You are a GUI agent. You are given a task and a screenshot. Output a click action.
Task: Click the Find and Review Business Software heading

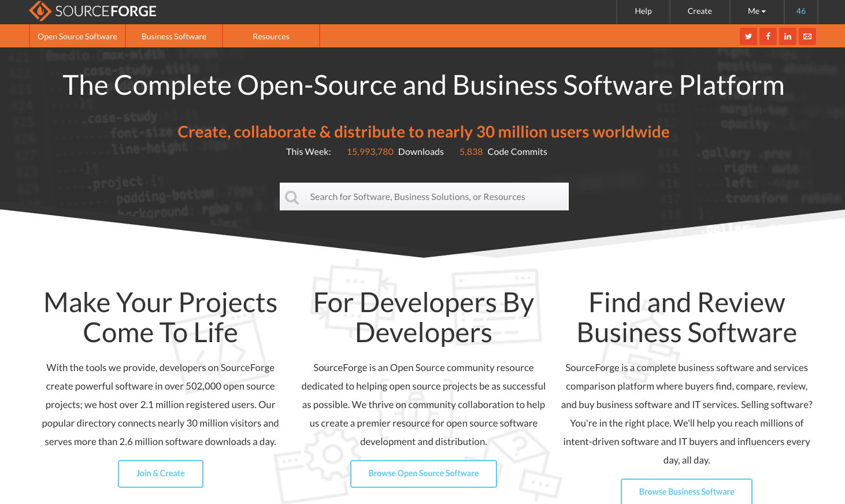[687, 318]
